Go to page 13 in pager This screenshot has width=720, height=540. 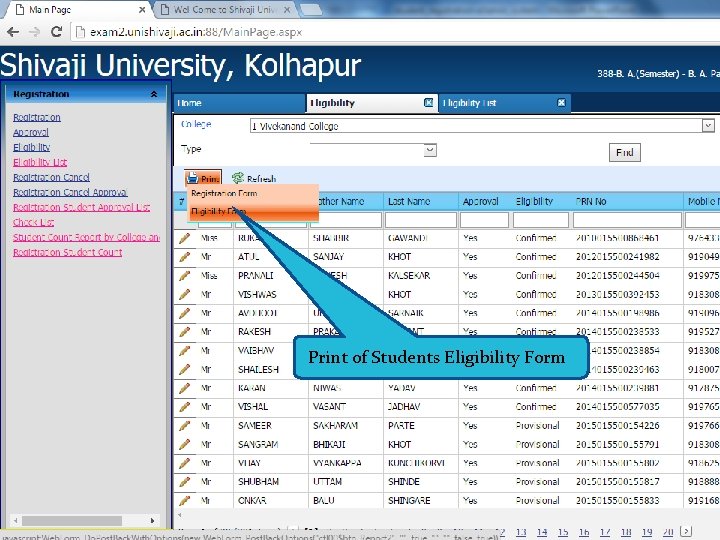point(521,532)
